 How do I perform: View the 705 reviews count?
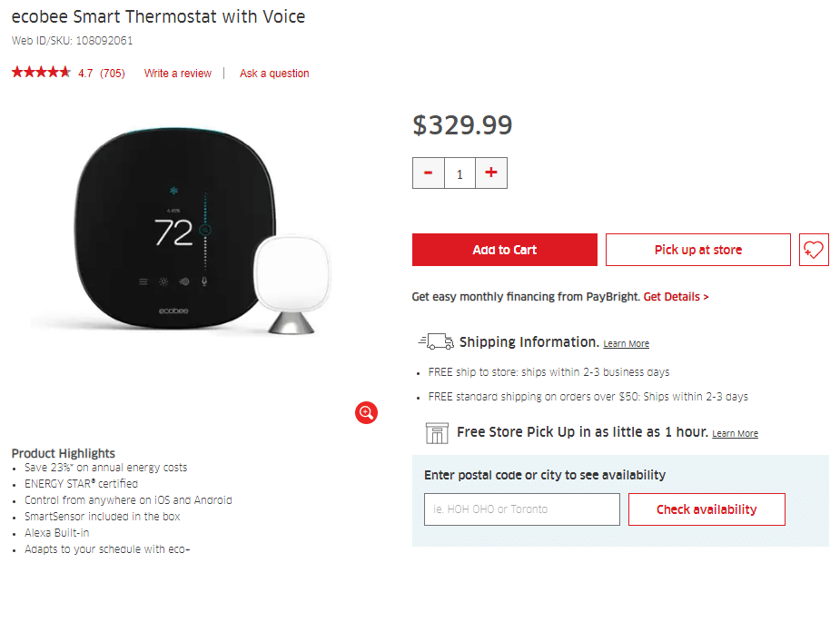tap(113, 74)
